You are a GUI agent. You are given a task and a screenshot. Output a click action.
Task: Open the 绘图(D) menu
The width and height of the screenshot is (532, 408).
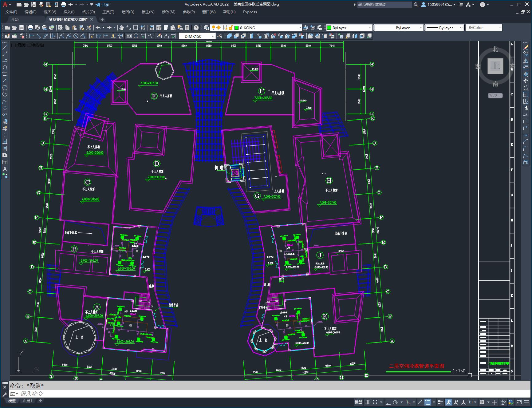(x=128, y=12)
